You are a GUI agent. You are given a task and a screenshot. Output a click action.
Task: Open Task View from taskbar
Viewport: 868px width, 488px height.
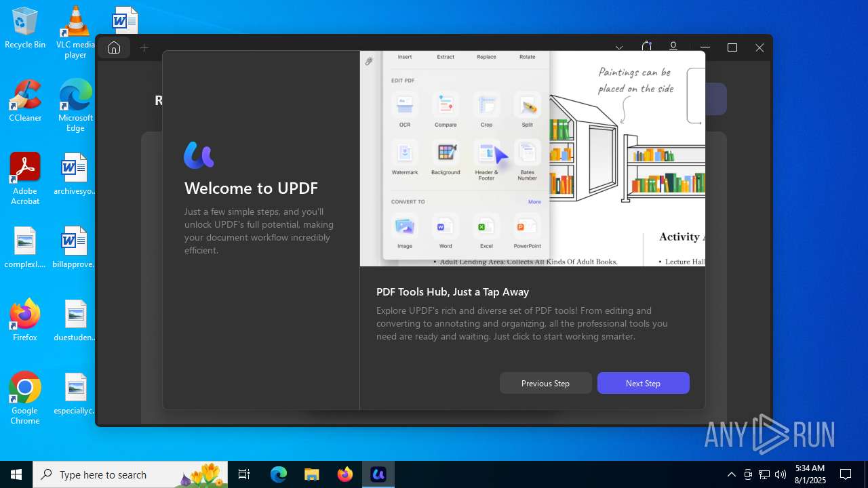244,474
